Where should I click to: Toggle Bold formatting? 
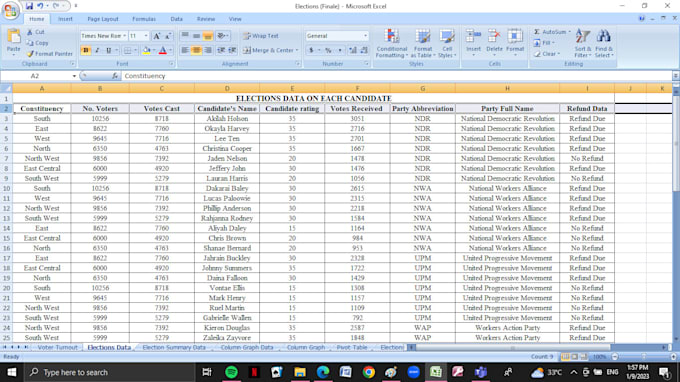point(85,50)
